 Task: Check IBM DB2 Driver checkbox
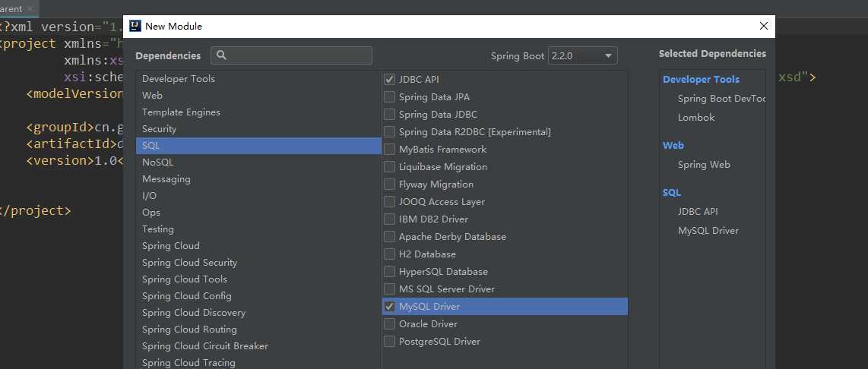390,219
